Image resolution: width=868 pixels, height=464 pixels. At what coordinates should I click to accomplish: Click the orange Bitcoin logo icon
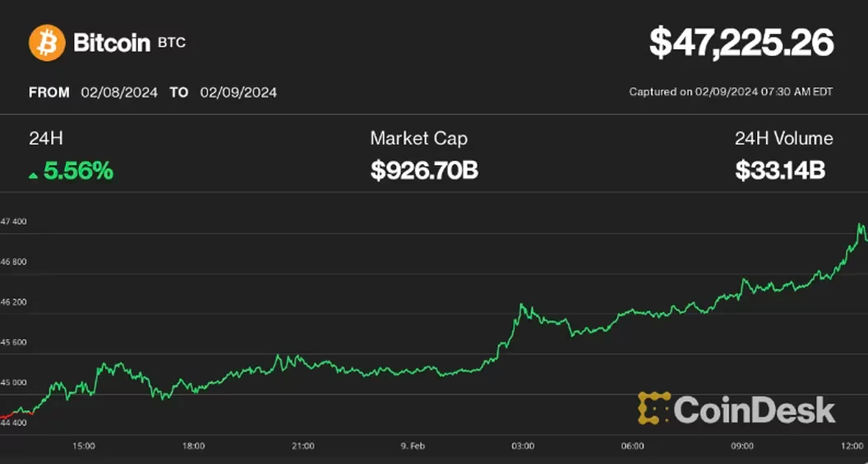click(47, 43)
